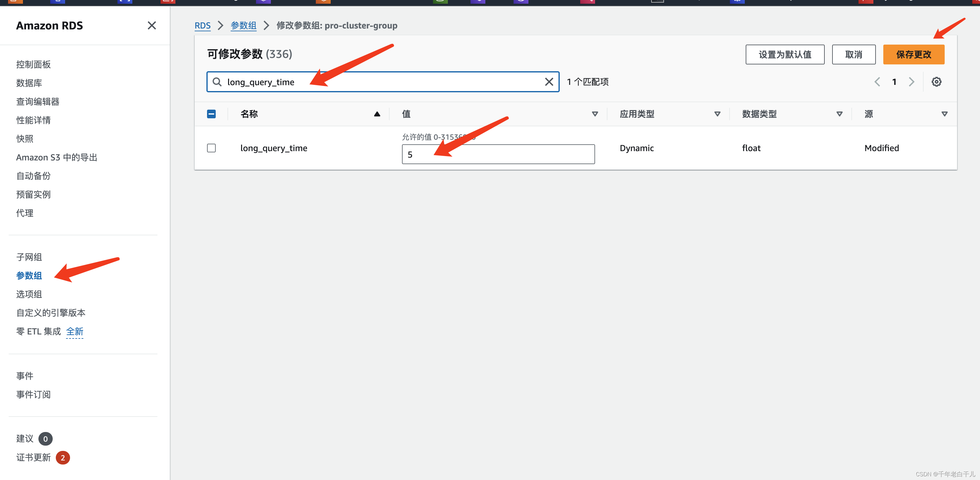Click the 保存更改 button
This screenshot has height=480, width=980.
coord(913,54)
